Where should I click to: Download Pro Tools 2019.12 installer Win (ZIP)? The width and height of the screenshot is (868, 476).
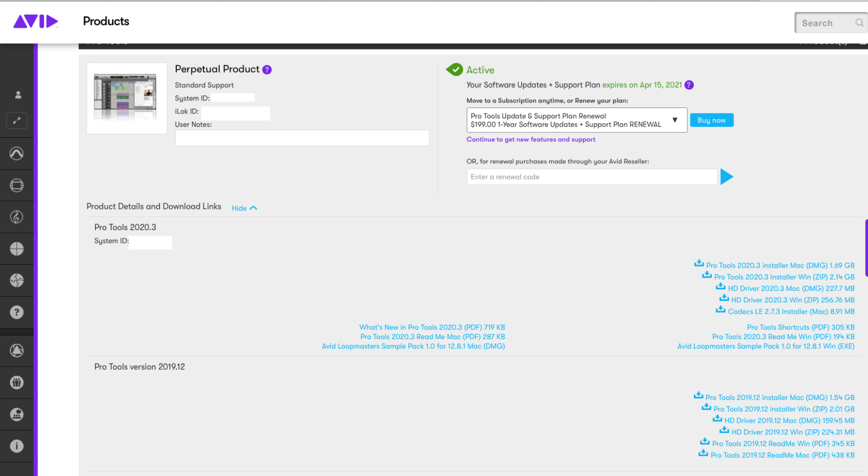tap(784, 409)
